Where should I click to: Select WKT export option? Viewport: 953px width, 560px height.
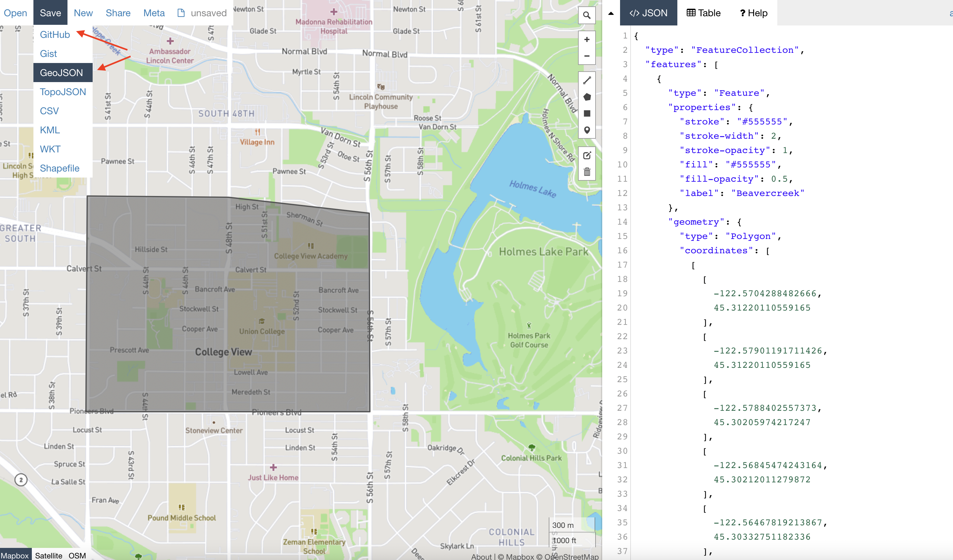50,149
